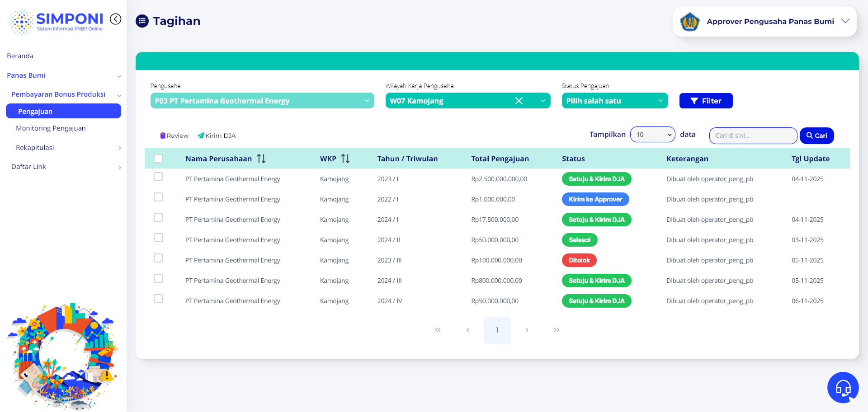868x412 pixels.
Task: Open the Approver Pengusaha Panas Bumi menu
Action: coord(765,21)
